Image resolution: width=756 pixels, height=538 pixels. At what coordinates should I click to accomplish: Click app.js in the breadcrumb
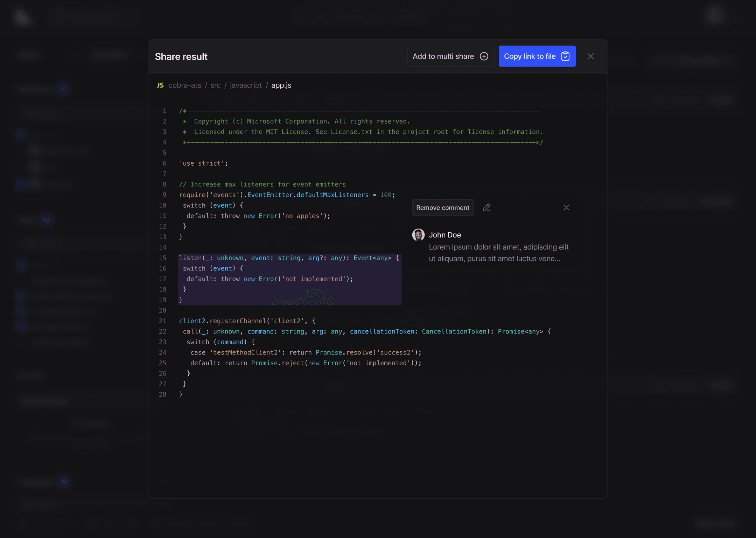[281, 85]
